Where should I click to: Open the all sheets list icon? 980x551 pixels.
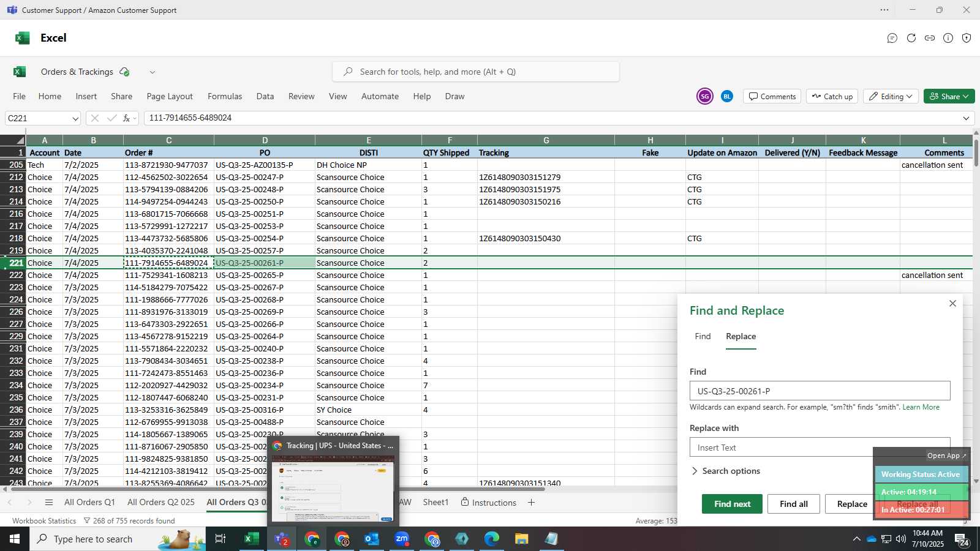pos(49,503)
